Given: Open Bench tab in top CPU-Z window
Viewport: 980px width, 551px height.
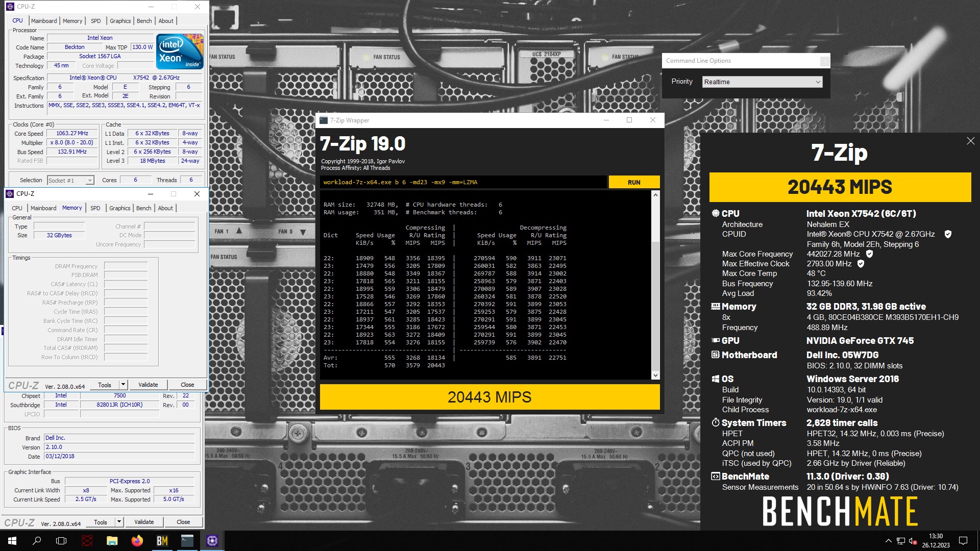Looking at the screenshot, I should click(144, 21).
